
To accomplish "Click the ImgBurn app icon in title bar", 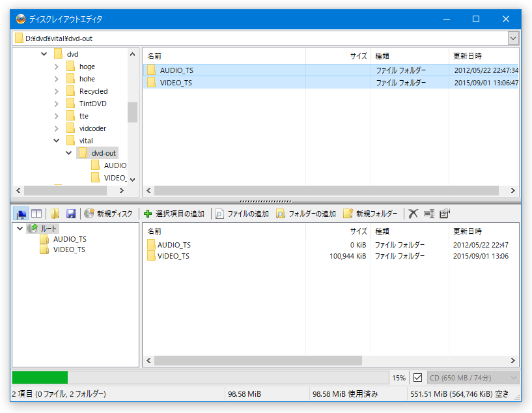I will 21,19.
